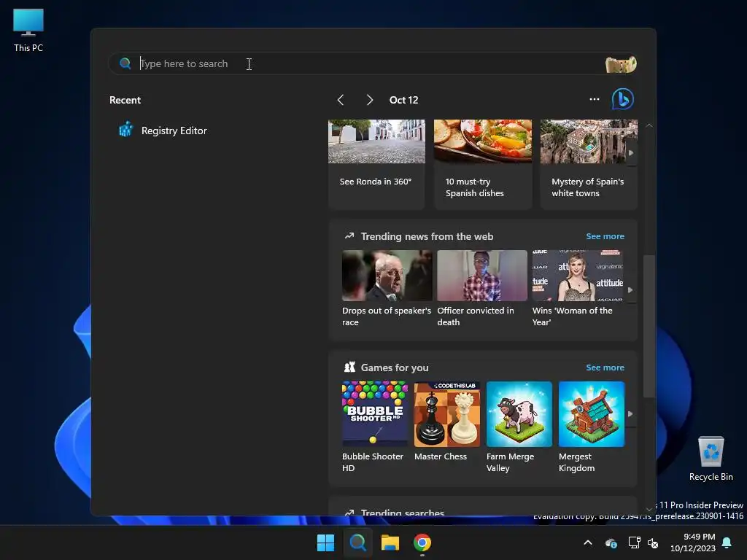Click the muted volume tray icon
The image size is (747, 560).
pyautogui.click(x=653, y=542)
